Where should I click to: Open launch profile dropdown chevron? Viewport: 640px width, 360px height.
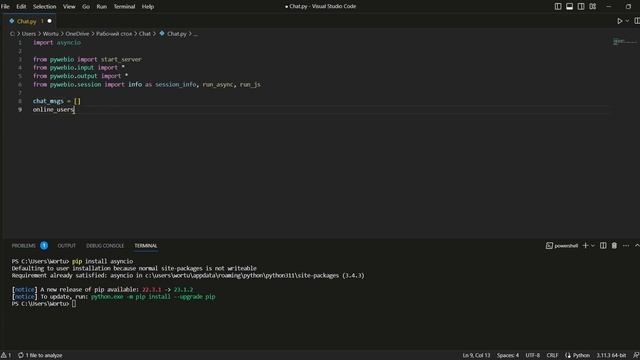pos(593,246)
